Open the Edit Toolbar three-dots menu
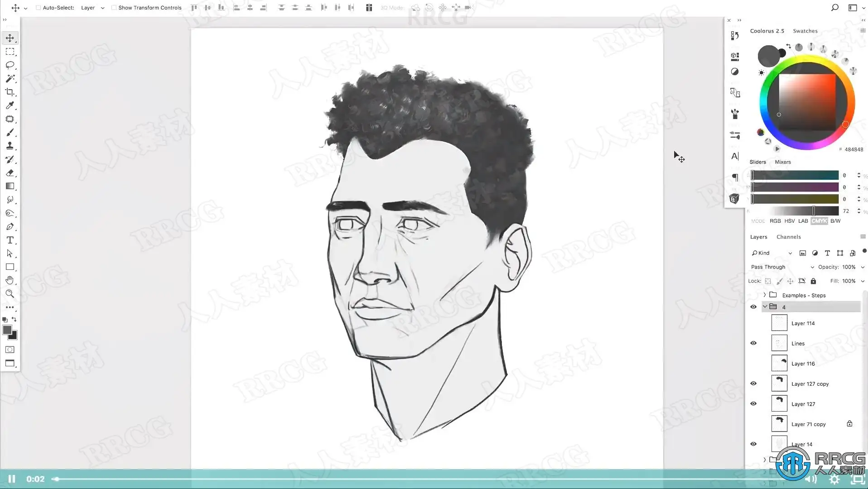The width and height of the screenshot is (868, 489). pyautogui.click(x=10, y=307)
